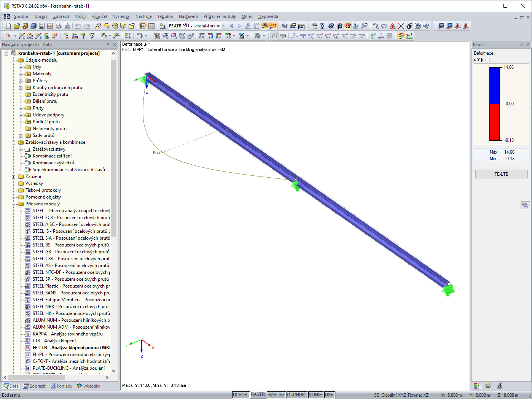Viewport: 532px width, 399px height.
Task: Expand the Uzlové podpory tree node
Action: (21, 115)
